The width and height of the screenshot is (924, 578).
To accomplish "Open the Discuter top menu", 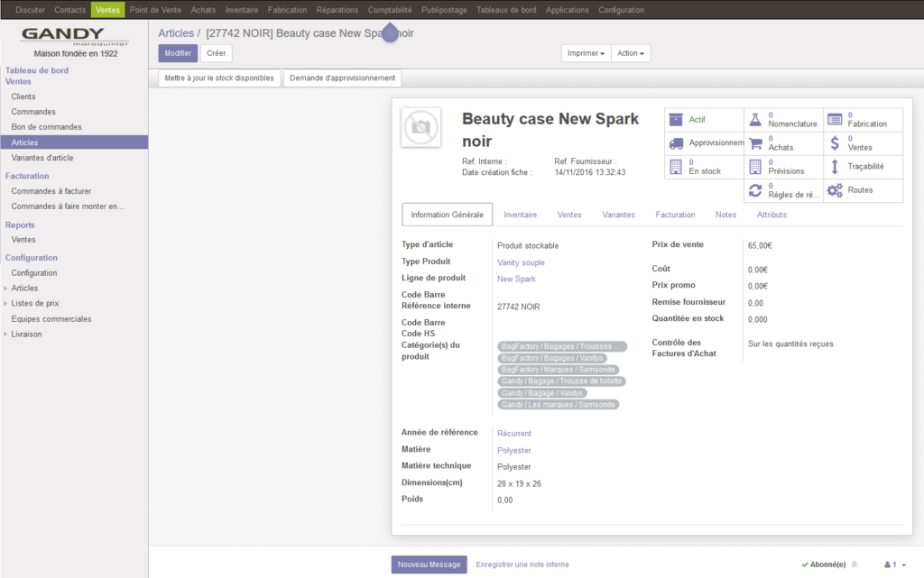I will pos(30,10).
